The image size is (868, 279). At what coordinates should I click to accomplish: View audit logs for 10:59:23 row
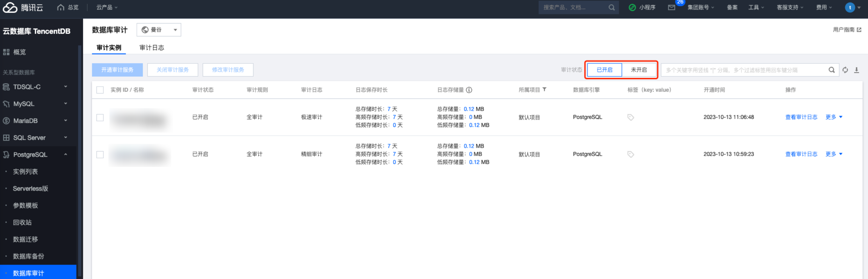pyautogui.click(x=801, y=154)
